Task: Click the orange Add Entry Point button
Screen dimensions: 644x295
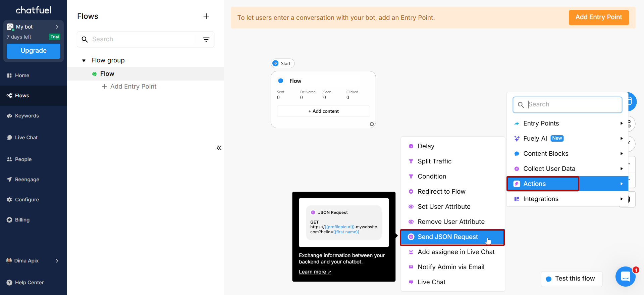Action: click(x=599, y=17)
